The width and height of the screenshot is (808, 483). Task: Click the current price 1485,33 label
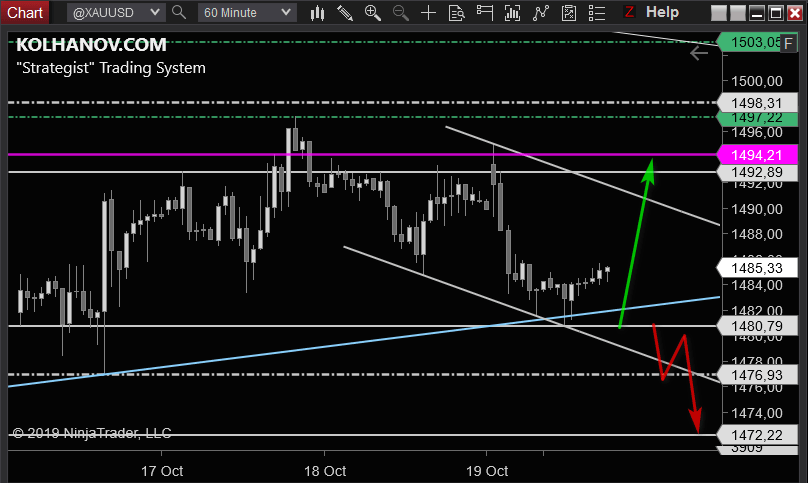pyautogui.click(x=757, y=268)
